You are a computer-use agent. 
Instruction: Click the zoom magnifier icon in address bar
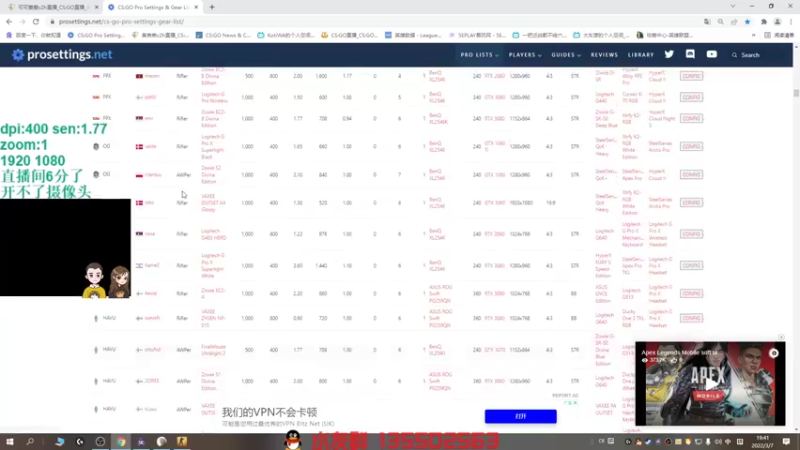[720, 21]
